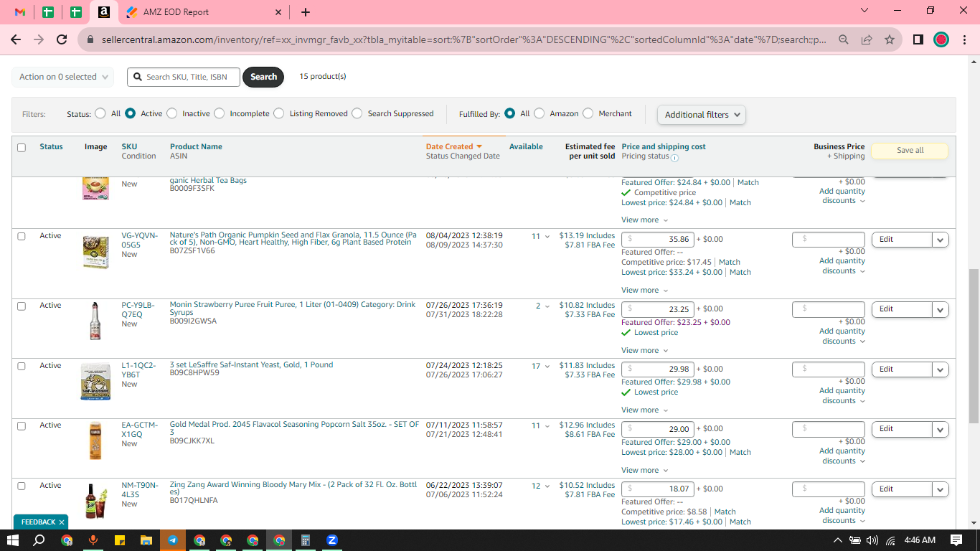Select the All status radio button
This screenshot has height=551, width=980.
click(100, 113)
